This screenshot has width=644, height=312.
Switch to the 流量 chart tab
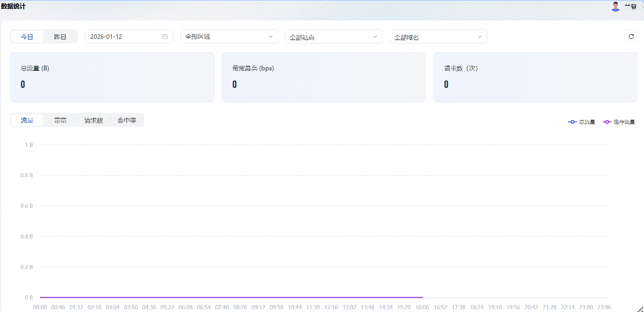coord(27,120)
